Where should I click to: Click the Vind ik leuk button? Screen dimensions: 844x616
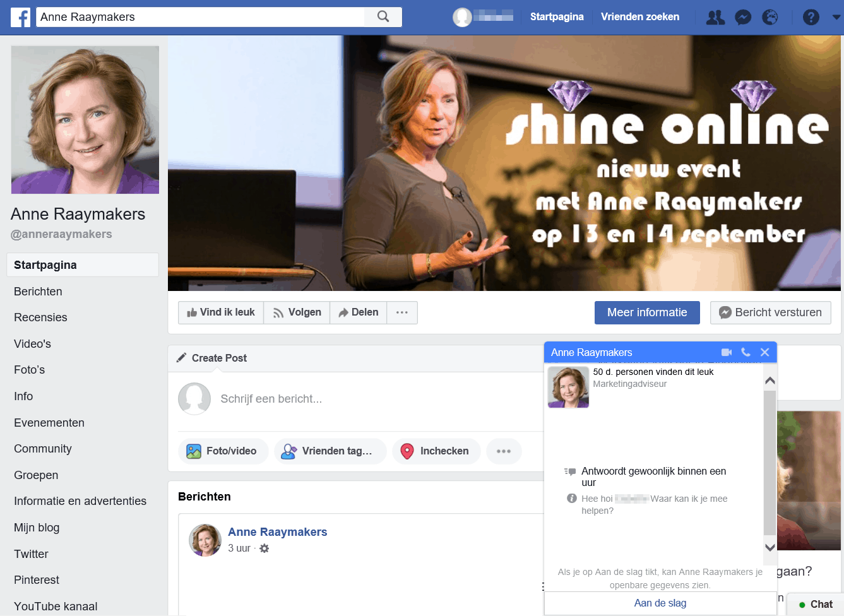click(221, 312)
